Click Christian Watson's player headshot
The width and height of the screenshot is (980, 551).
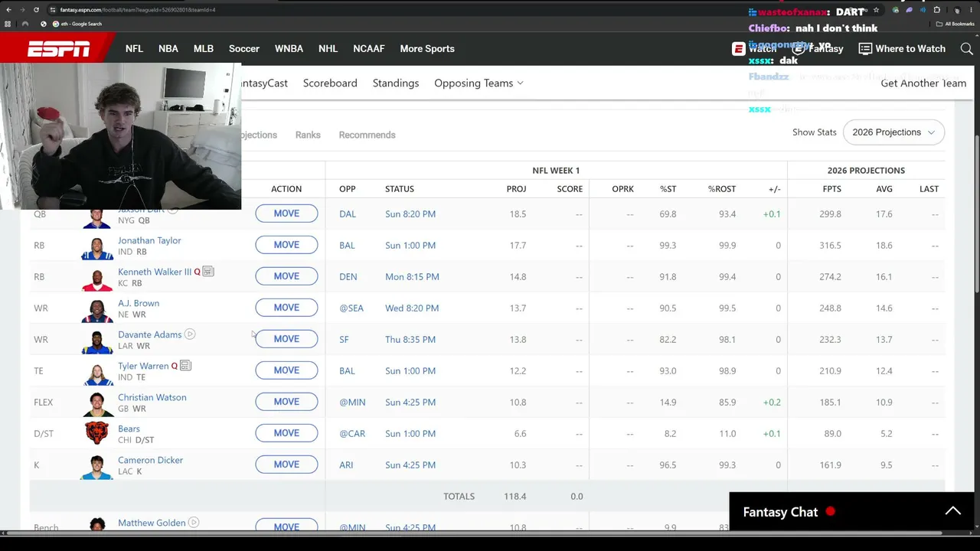(x=97, y=403)
